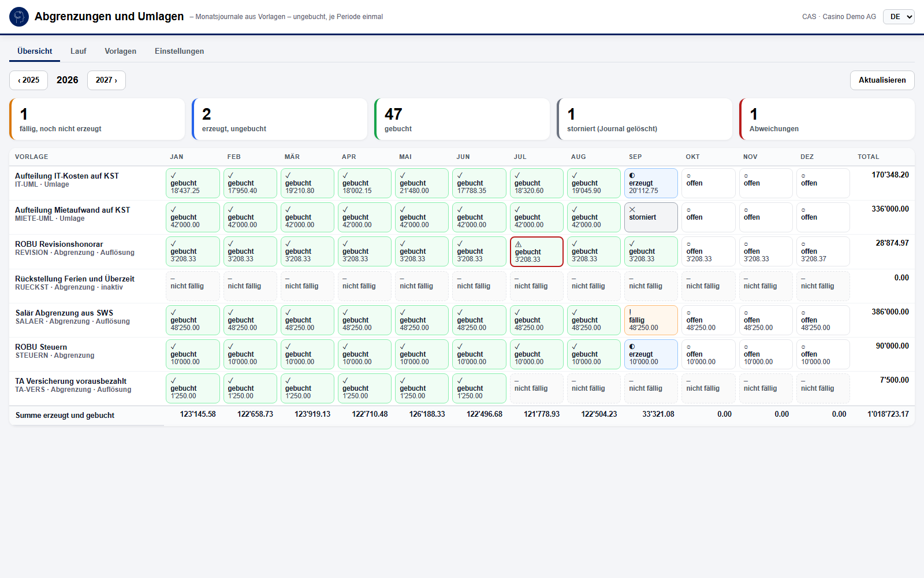The height and width of the screenshot is (578, 924).
Task: Open the 'fällig, noch nicht erzeugt' summary card
Action: coord(97,119)
